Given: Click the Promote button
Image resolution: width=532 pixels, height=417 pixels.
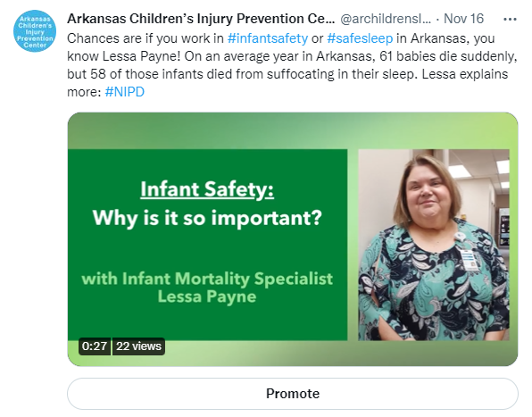Looking at the screenshot, I should [x=293, y=394].
